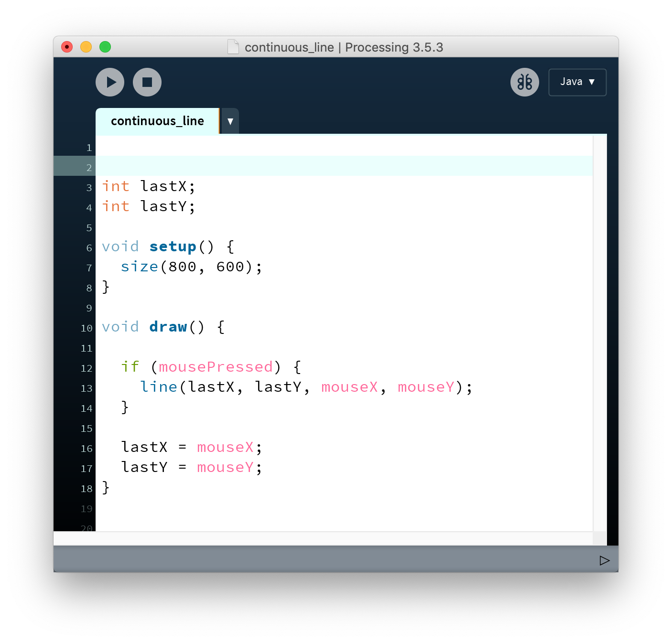Click the gray status bar at the bottom
The width and height of the screenshot is (672, 643).
coord(325,560)
